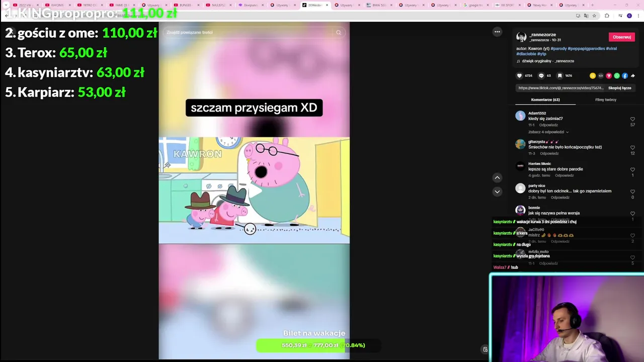Click the TikTok video URL field

(x=561, y=88)
